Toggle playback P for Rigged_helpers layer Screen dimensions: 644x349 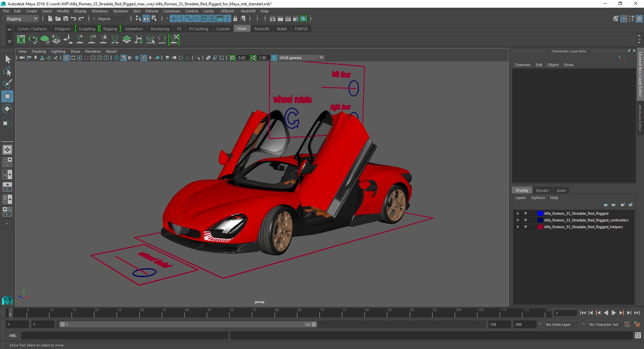[x=526, y=227]
